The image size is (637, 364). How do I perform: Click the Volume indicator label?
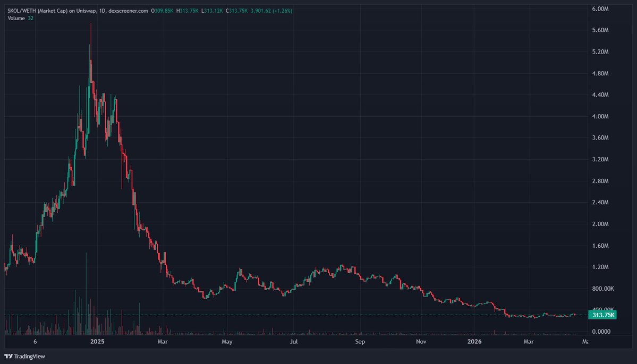click(16, 18)
